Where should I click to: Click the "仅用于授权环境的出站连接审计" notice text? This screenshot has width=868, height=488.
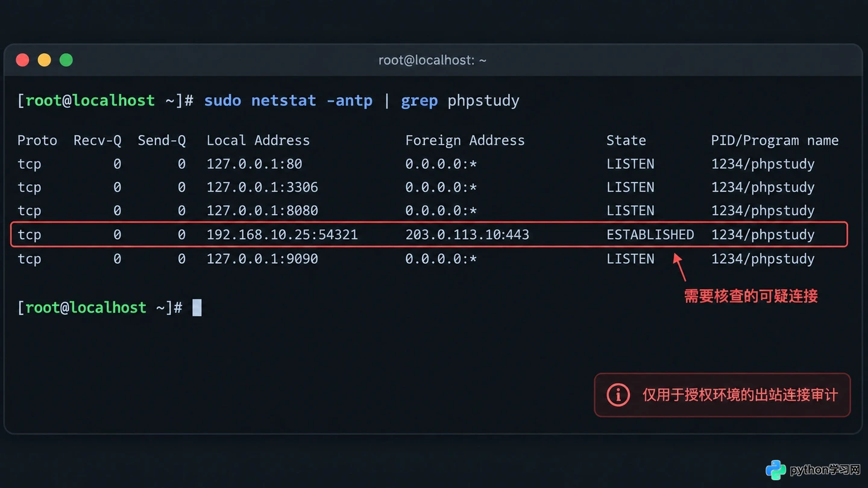pos(740,395)
